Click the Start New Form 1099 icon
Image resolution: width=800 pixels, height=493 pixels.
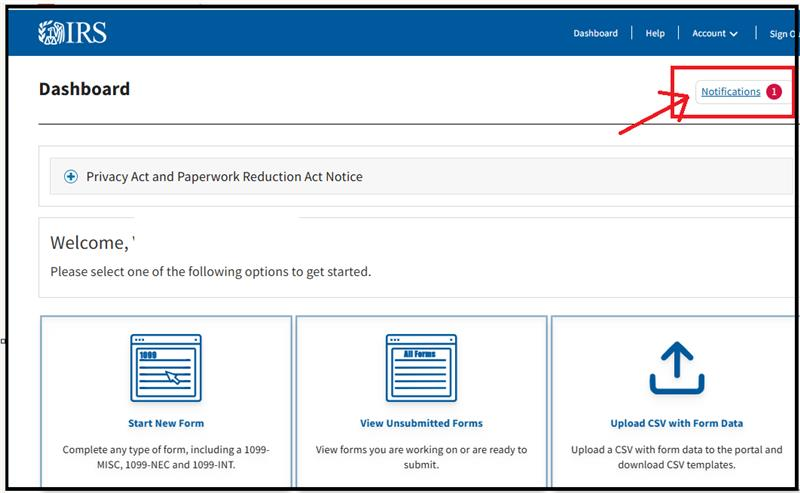tap(166, 368)
